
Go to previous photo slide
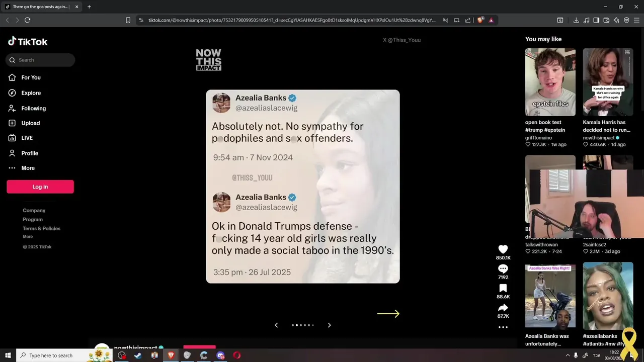point(276,325)
